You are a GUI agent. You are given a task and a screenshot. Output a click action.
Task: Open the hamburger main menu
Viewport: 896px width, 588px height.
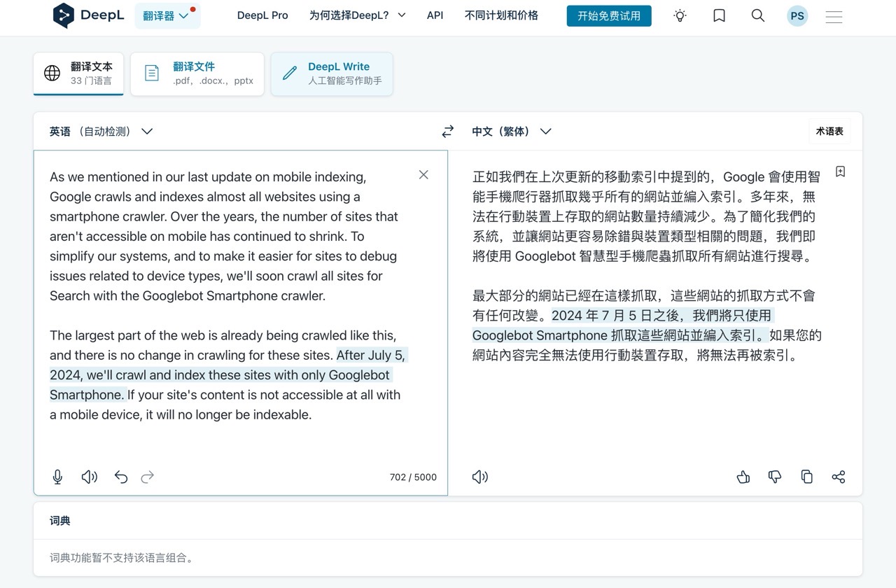click(x=834, y=16)
